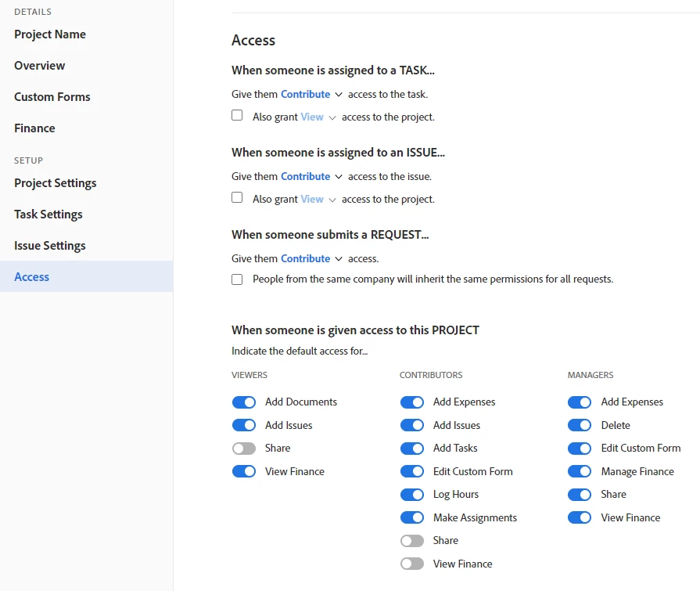Enable Viewers Share switch
This screenshot has height=591, width=700.
coord(244,448)
